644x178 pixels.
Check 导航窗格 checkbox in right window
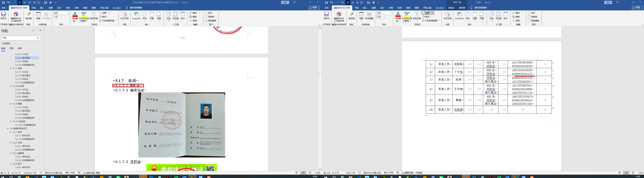(529, 21)
